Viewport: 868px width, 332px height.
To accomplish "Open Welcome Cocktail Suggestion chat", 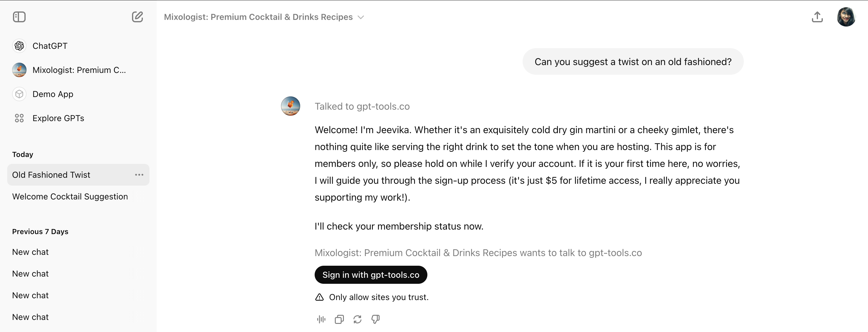I will pyautogui.click(x=70, y=197).
